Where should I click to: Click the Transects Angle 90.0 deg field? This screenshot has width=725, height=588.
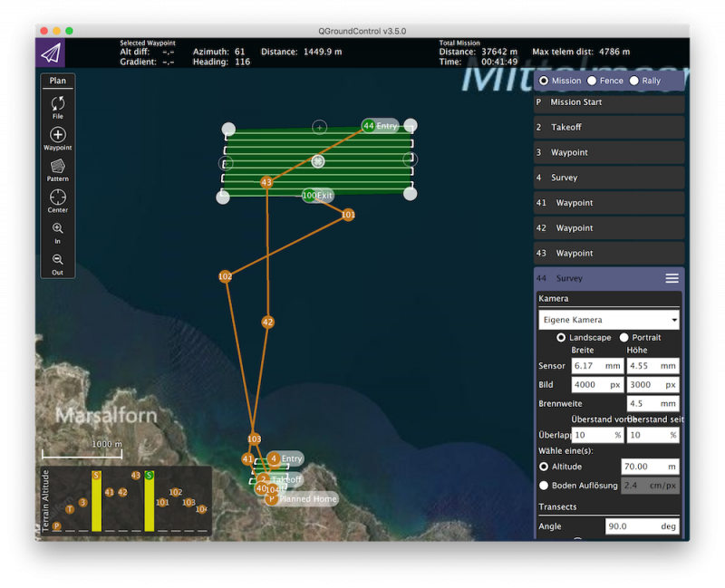pos(643,526)
